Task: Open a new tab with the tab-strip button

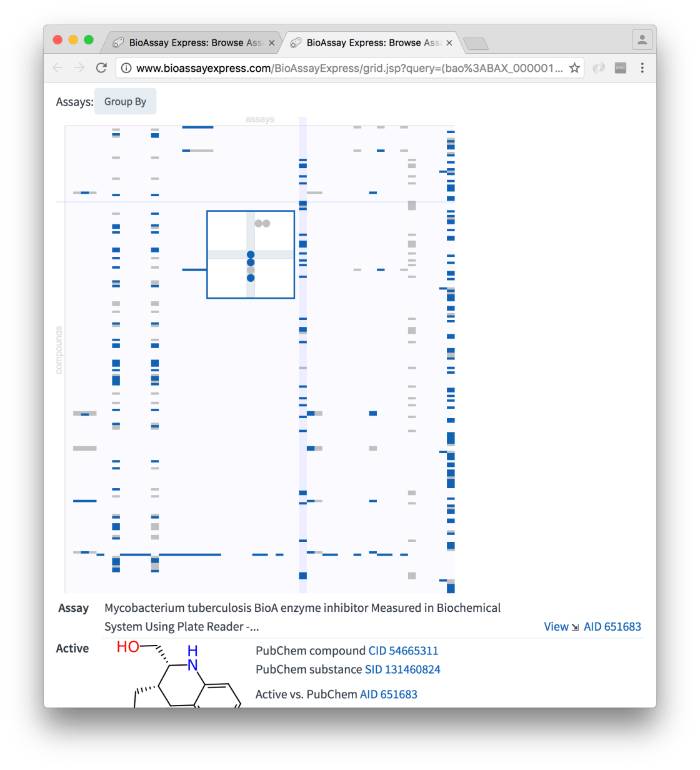Action: pos(476,44)
